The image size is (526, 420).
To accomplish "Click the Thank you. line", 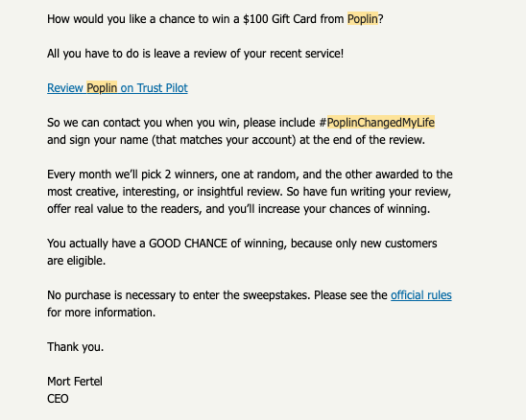I will (x=76, y=346).
